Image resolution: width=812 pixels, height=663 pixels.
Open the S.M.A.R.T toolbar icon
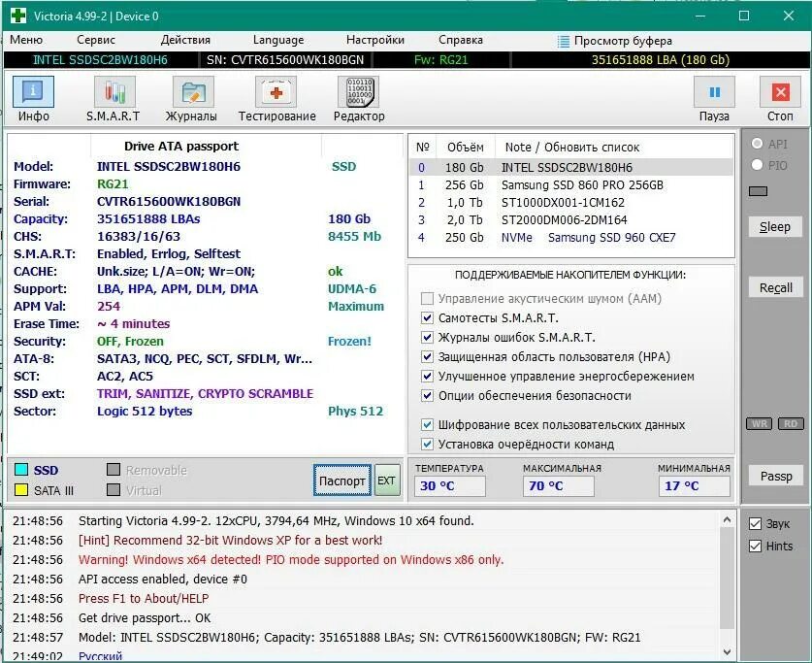pos(114,92)
